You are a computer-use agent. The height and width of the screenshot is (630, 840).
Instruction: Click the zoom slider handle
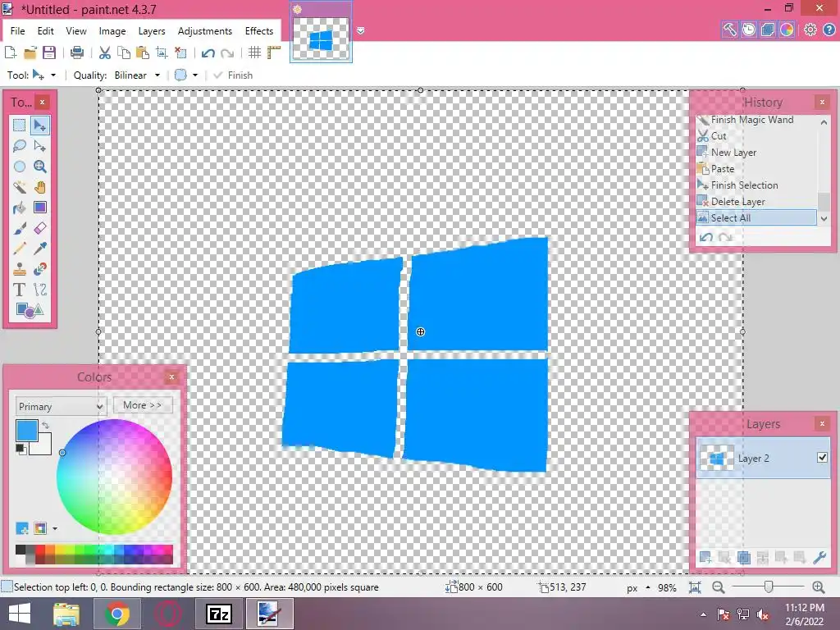(768, 587)
